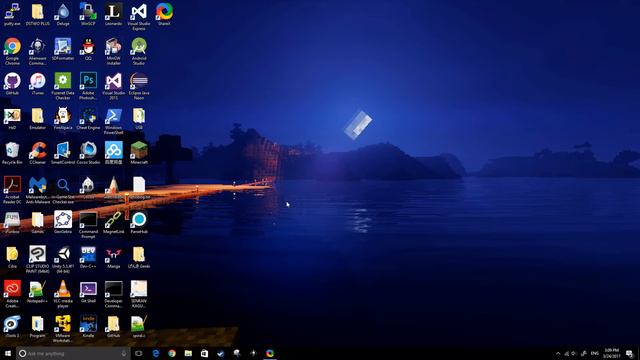The height and width of the screenshot is (360, 640).
Task: Select the MinGW Installer shortcut
Action: tap(113, 51)
